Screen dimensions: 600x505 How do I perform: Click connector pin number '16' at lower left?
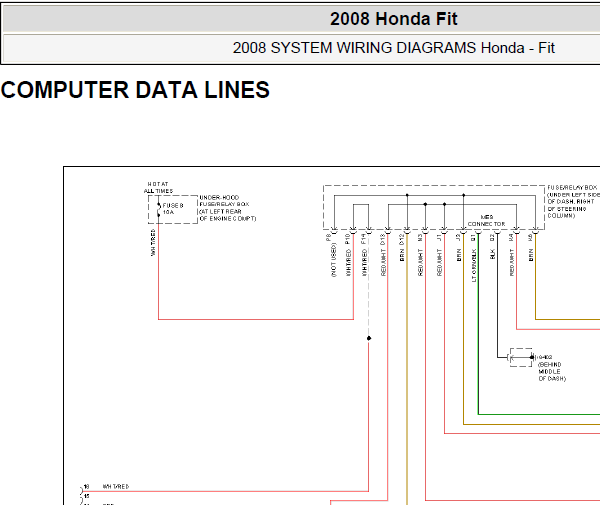click(86, 487)
